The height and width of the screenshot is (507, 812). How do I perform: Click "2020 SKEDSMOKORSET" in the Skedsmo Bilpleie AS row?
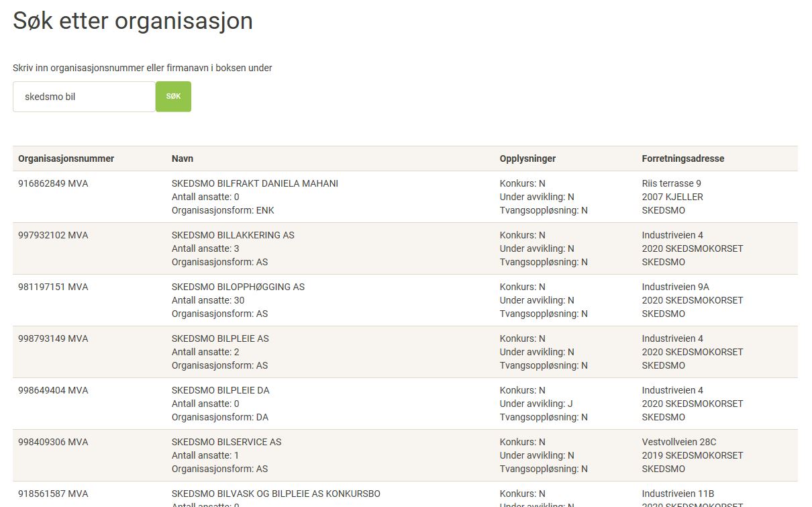click(x=693, y=352)
